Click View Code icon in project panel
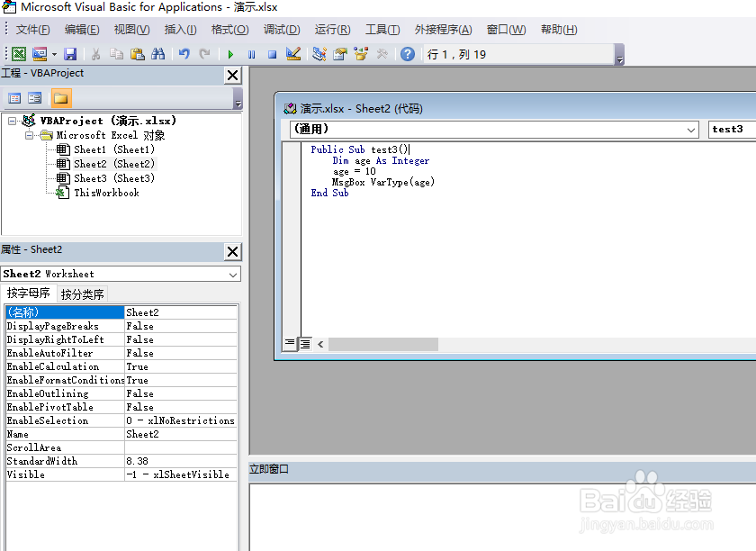 tap(15, 98)
